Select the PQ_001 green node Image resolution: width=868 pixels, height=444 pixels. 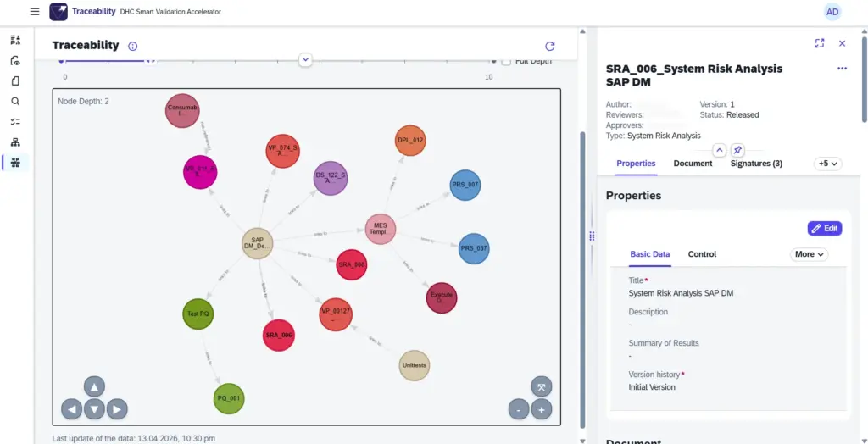pyautogui.click(x=229, y=398)
